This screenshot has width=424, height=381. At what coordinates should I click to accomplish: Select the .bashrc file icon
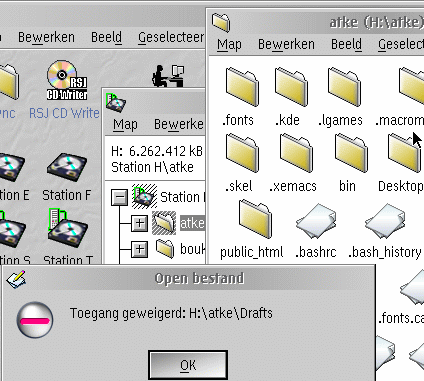pos(316,221)
